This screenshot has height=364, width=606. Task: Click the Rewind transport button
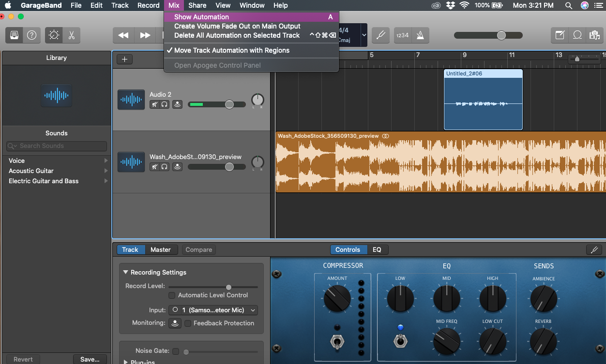tap(123, 35)
